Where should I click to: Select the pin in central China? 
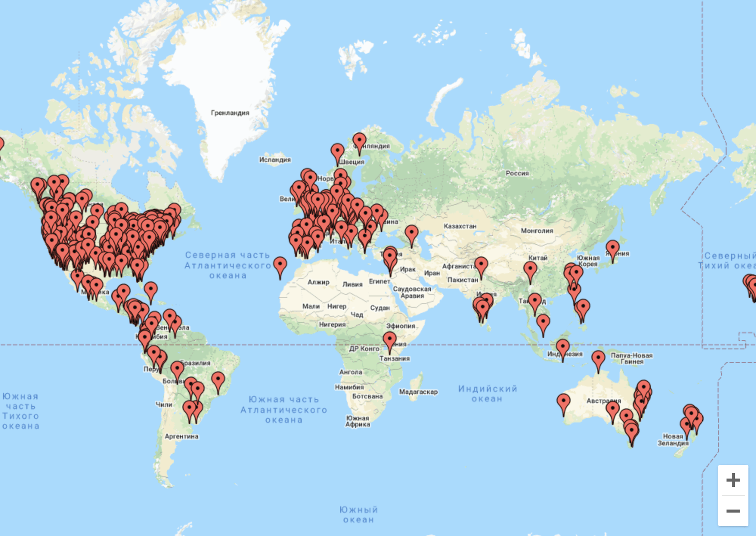click(x=530, y=272)
